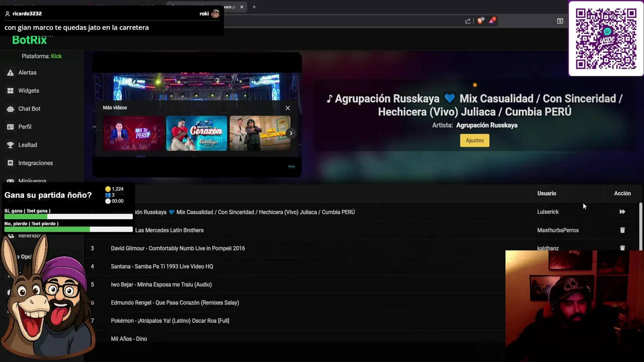Image resolution: width=644 pixels, height=362 pixels.
Task: Delete the Las Mercedes Latin Brothers song
Action: click(622, 230)
